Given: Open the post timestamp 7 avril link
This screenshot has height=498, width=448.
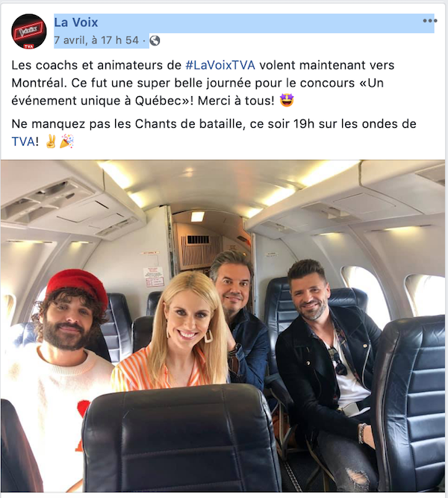Looking at the screenshot, I should pos(96,40).
